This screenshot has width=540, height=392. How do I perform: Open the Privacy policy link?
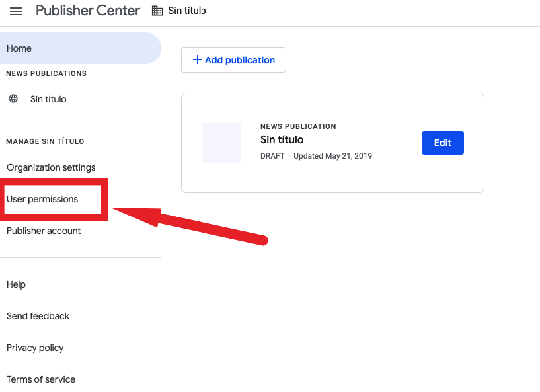click(35, 348)
